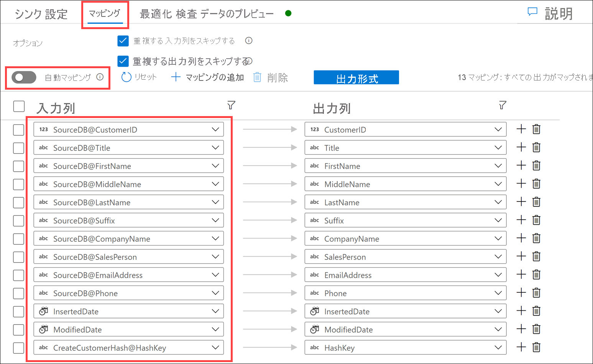The width and height of the screenshot is (593, 364).
Task: Click the ModifiedDate output column field
Action: [406, 329]
